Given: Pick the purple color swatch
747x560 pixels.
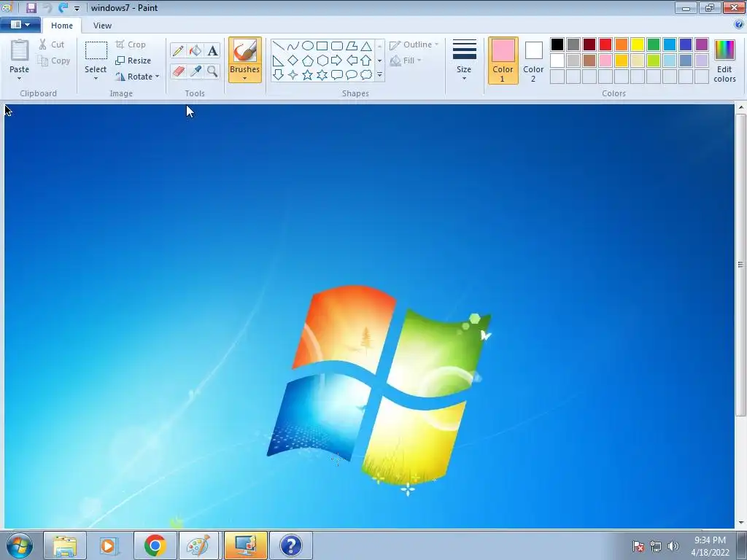Looking at the screenshot, I should tap(702, 44).
